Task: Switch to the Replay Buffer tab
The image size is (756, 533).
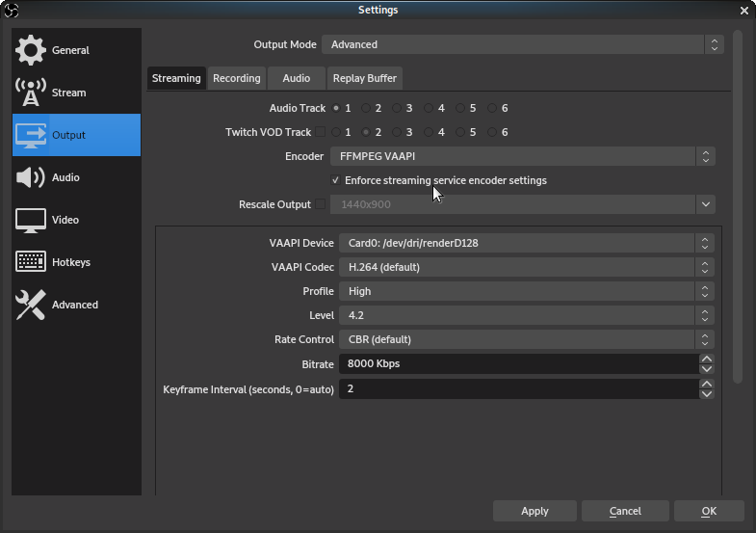Action: pos(365,78)
